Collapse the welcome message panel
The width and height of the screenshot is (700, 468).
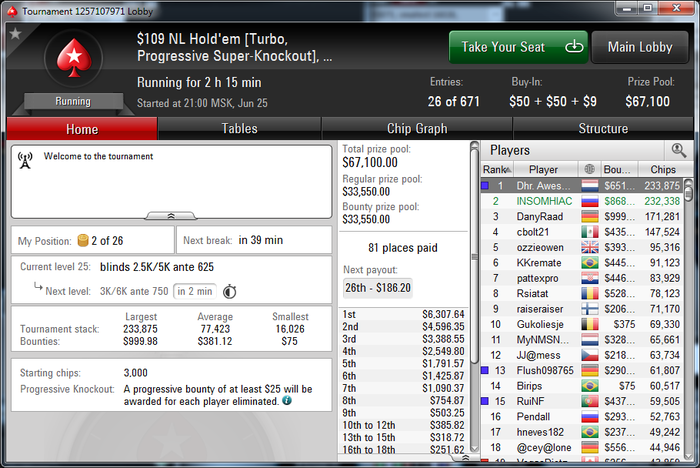[x=171, y=216]
